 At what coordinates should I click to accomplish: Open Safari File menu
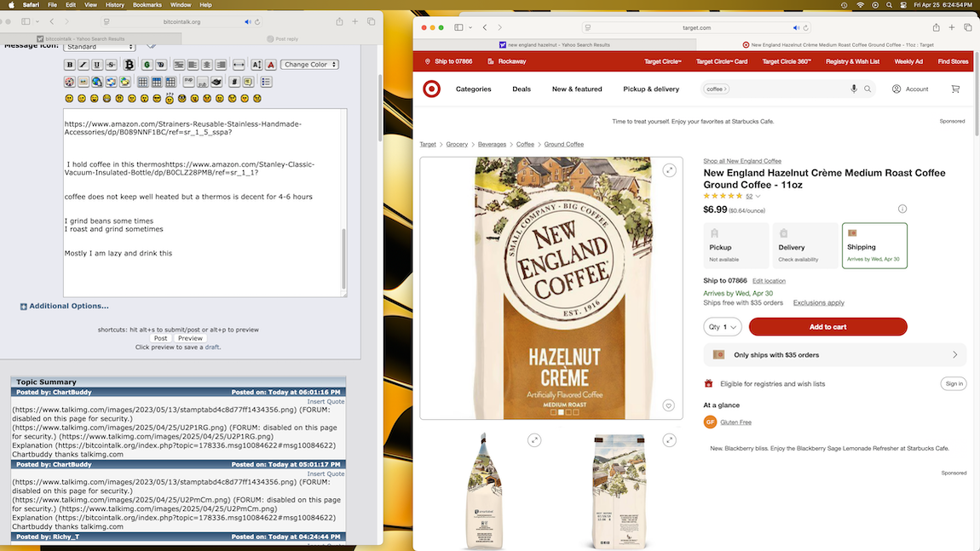point(53,5)
